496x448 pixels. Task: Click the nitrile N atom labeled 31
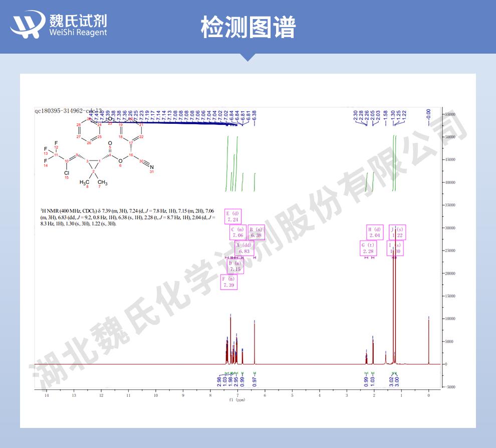[x=152, y=168]
